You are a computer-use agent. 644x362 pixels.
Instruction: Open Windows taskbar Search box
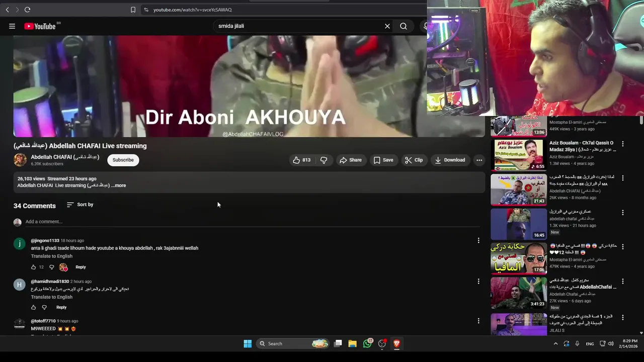click(294, 343)
